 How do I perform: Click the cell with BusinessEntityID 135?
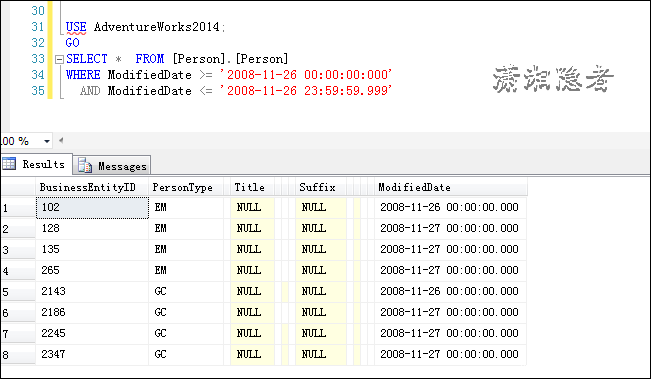tap(92, 249)
